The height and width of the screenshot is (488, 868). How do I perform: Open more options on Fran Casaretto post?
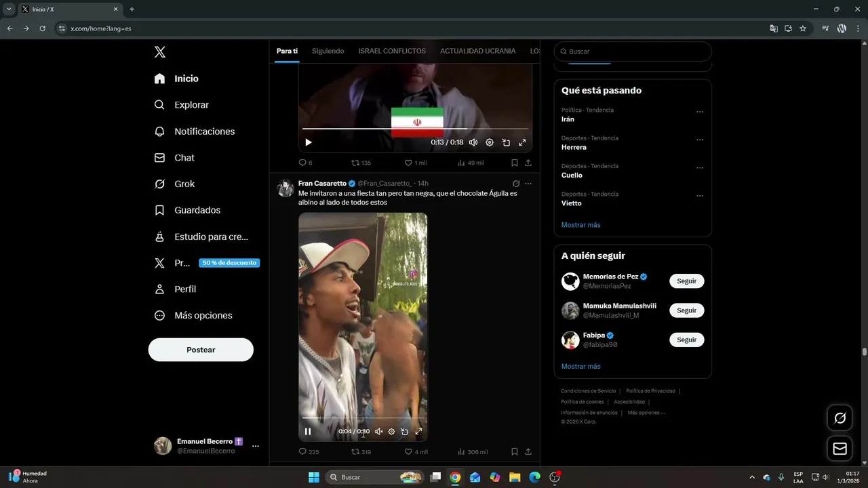[528, 184]
